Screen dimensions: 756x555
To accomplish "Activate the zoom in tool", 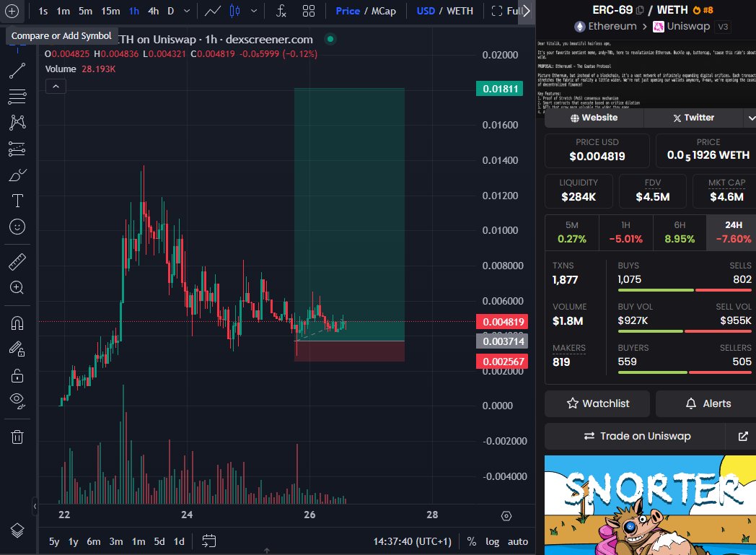I will [17, 288].
